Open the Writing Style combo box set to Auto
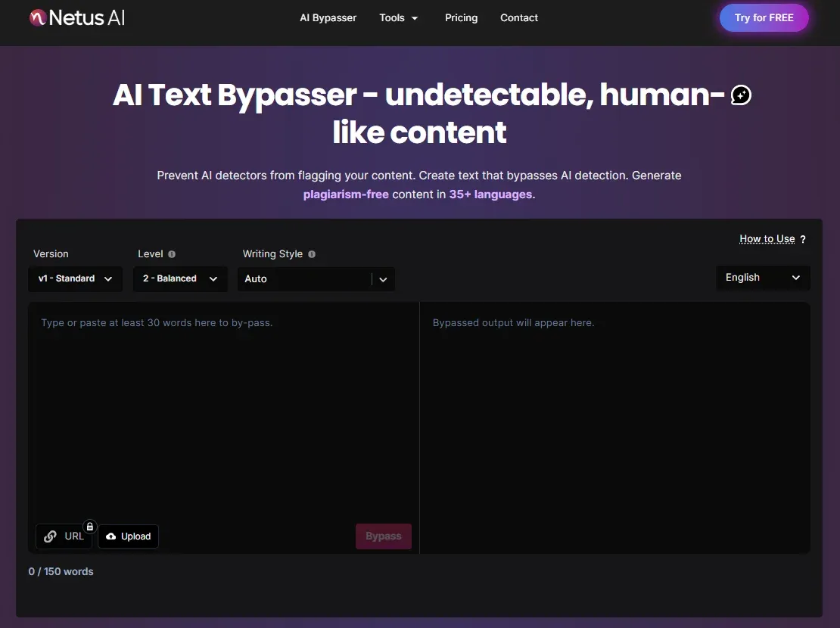Viewport: 840px width, 628px height. pos(316,278)
